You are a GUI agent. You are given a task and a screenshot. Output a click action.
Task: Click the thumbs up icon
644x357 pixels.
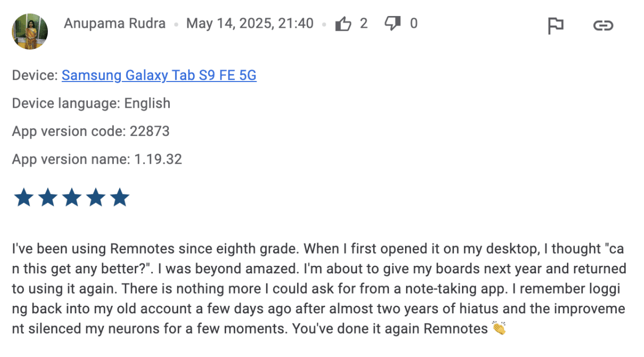coord(343,24)
